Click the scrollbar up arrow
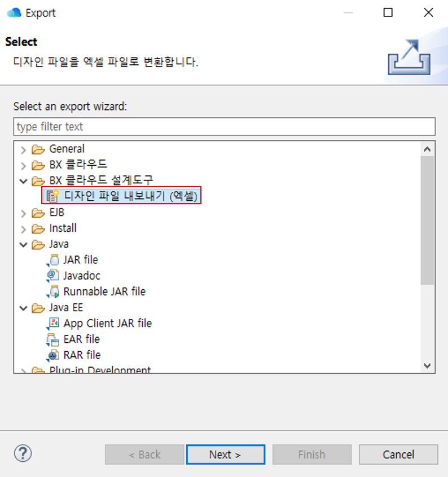Image resolution: width=448 pixels, height=477 pixels. [x=427, y=149]
